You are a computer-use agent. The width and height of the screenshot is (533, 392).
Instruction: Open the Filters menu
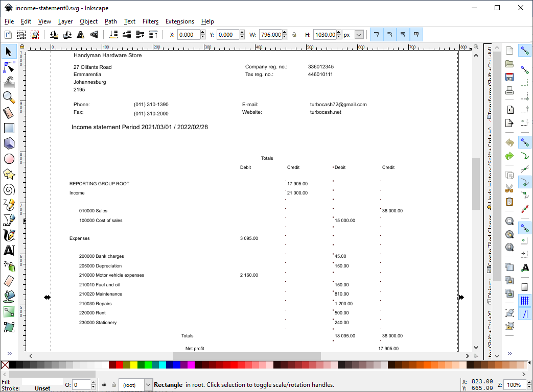[150, 21]
